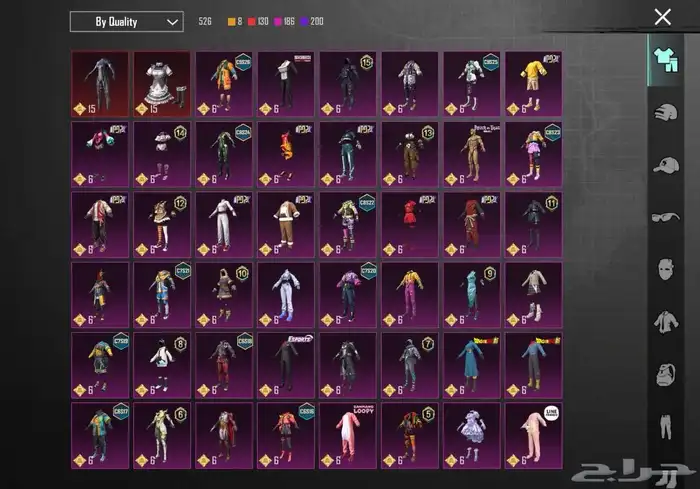Image resolution: width=700 pixels, height=489 pixels.
Task: Select the dark suit in first slot
Action: [x=100, y=84]
